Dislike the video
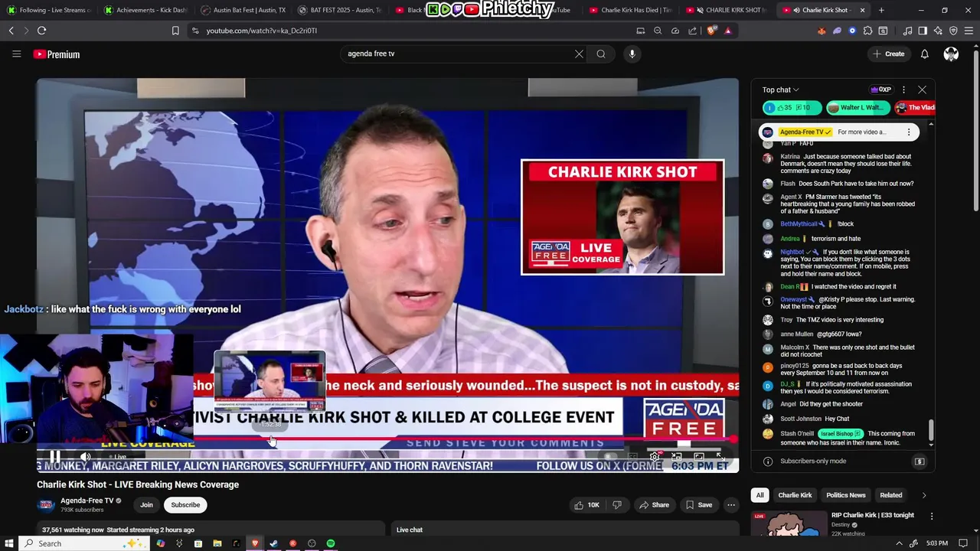Image resolution: width=980 pixels, height=551 pixels. click(616, 505)
